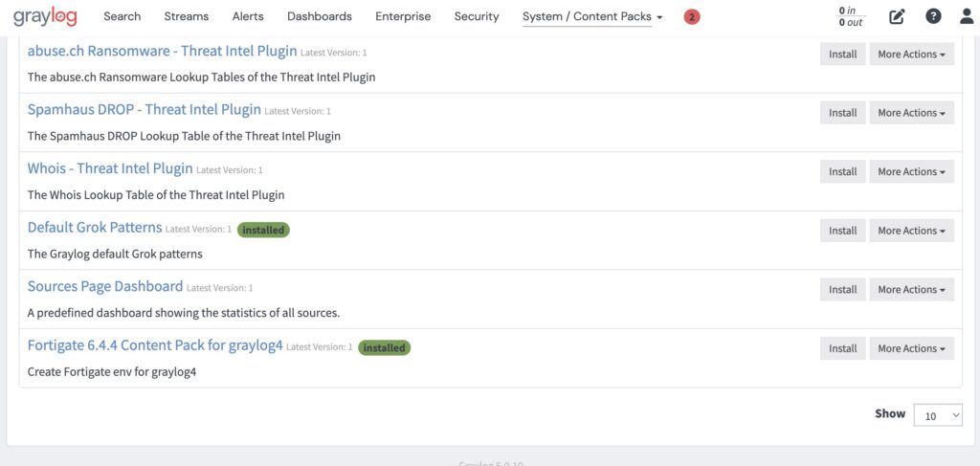The image size is (980, 466).
Task: Expand System / Content Packs dropdown
Action: click(x=592, y=17)
